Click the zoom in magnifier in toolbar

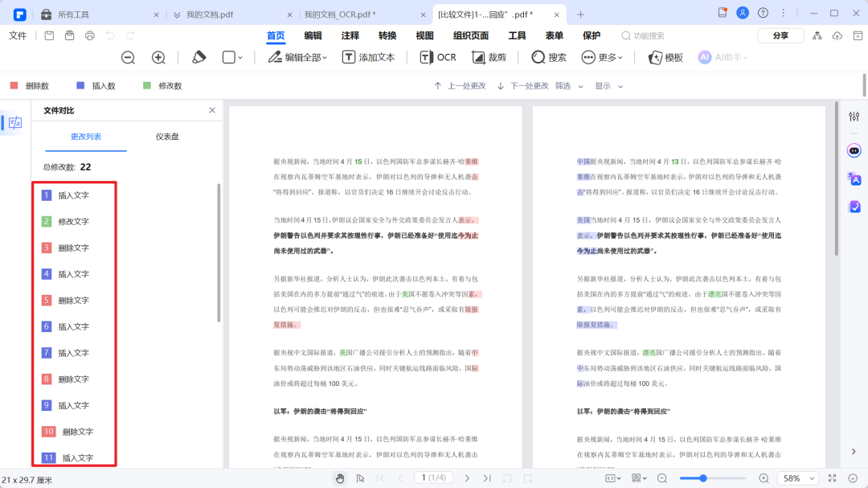pos(158,58)
